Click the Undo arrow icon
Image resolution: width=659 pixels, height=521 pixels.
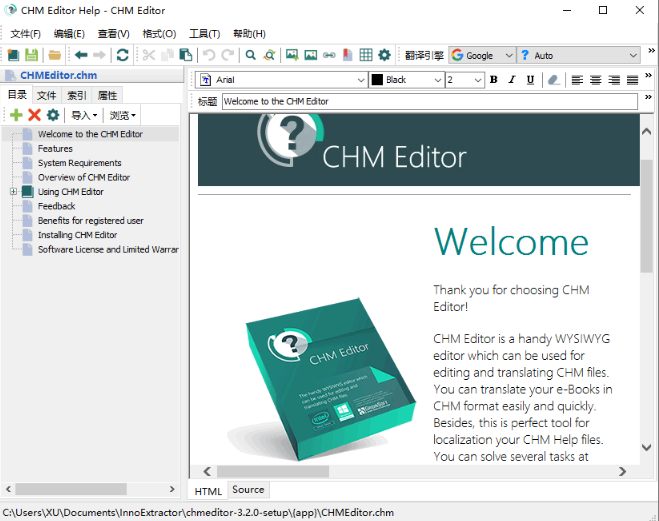[209, 55]
